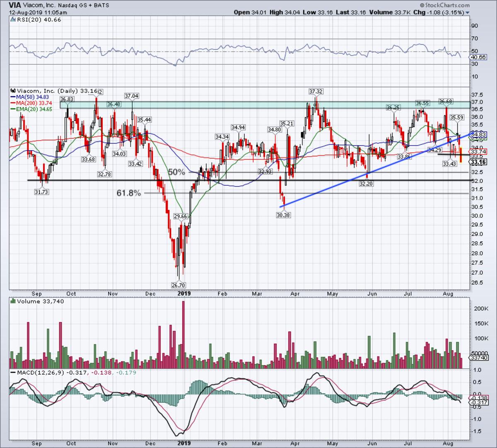Click the 32.78 price label
Image resolution: width=497 pixels, height=448 pixels.
(104, 174)
